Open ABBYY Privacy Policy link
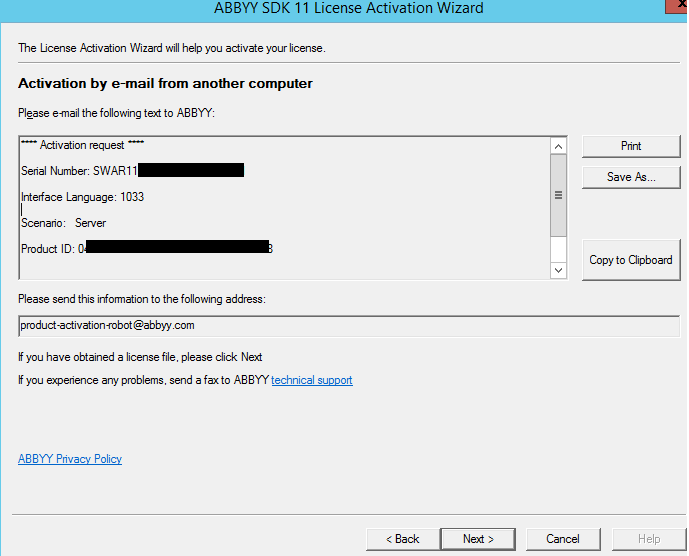This screenshot has height=556, width=689. 70,459
